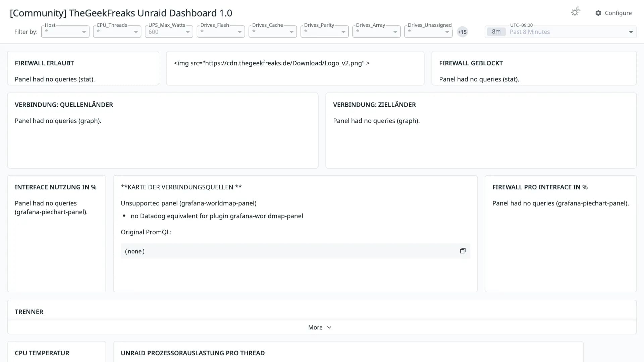
Task: Click the FIREWALL ERLAUBT panel title
Action: 44,63
